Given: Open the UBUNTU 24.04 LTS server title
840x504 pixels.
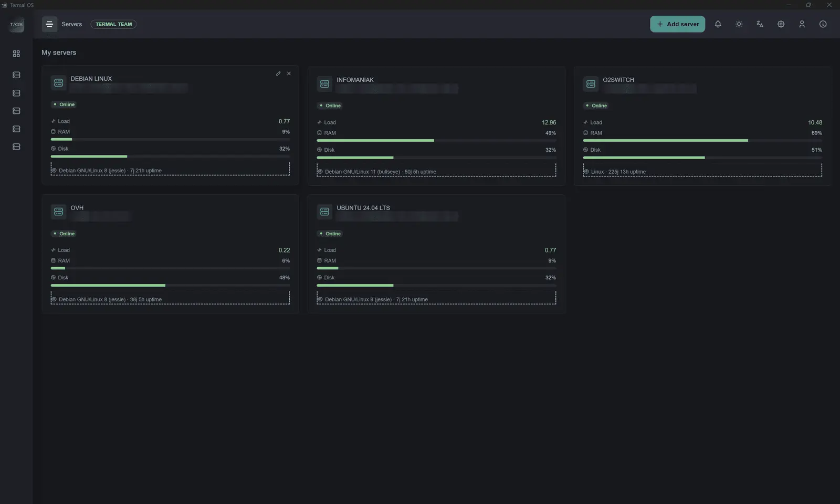Looking at the screenshot, I should [x=363, y=208].
